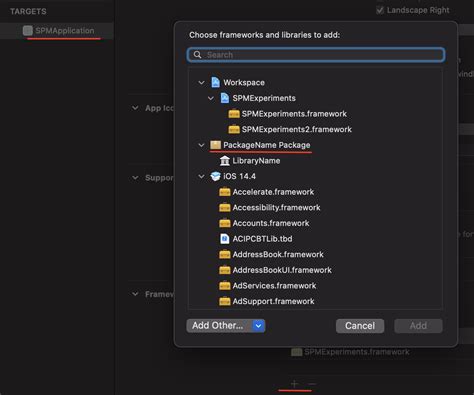This screenshot has width=474, height=395.
Task: Click the plus icon to add framework
Action: pyautogui.click(x=294, y=384)
